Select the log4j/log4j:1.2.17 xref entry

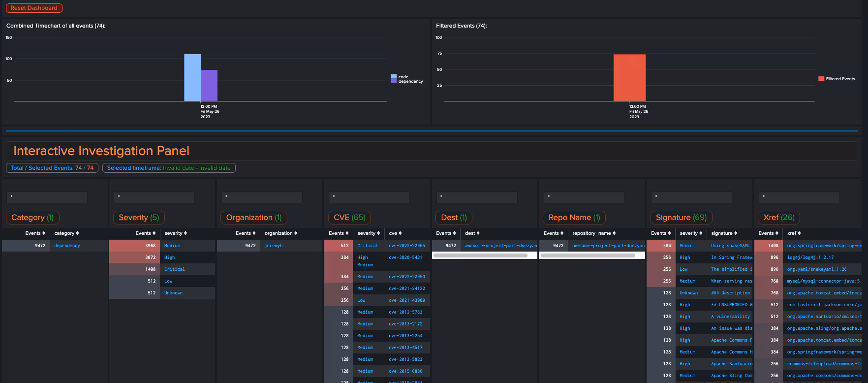[810, 257]
